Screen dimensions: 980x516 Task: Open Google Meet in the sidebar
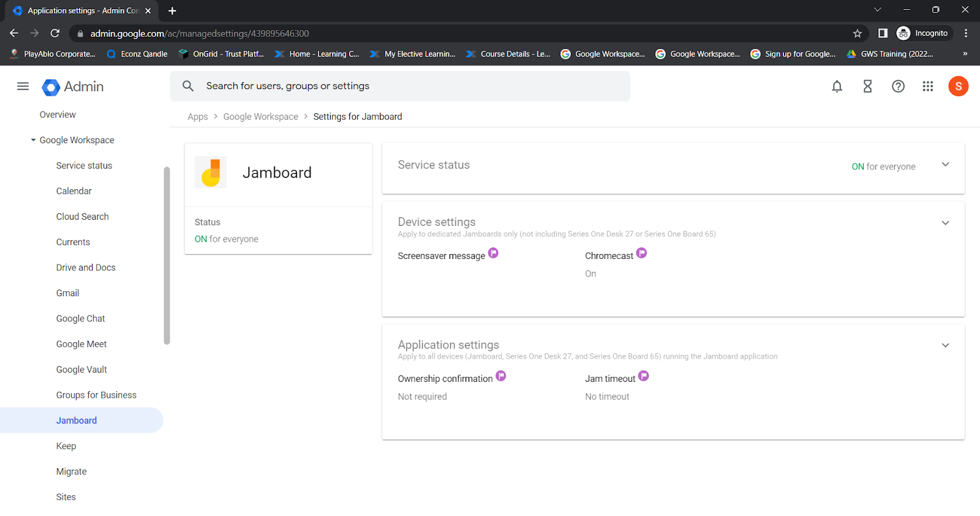[81, 344]
